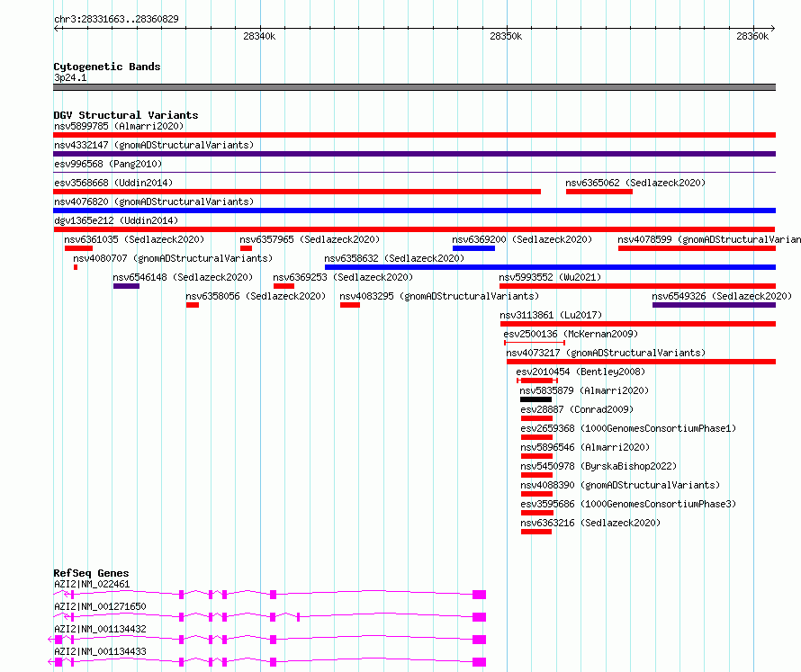Select nsv6361035 (Sedlazeck2020) variant label
Viewport: 801px width, 672px height.
[x=134, y=239]
